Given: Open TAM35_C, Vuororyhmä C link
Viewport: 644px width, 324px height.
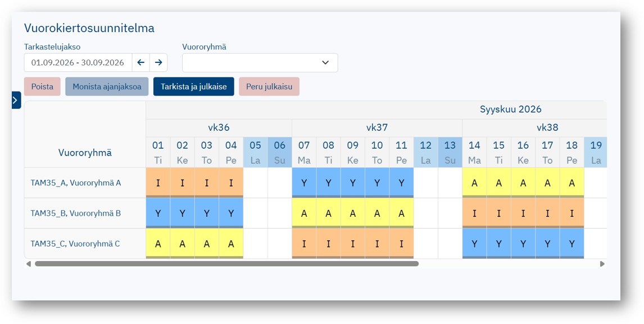Looking at the screenshot, I should click(x=75, y=244).
